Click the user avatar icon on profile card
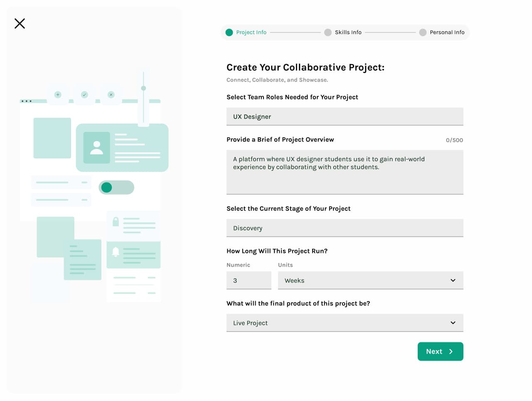 tap(96, 148)
